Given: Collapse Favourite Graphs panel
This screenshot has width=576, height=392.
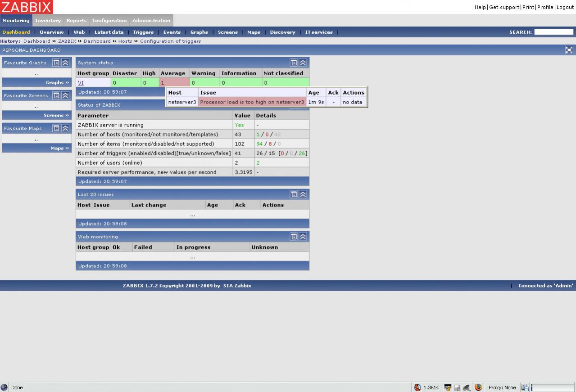Looking at the screenshot, I should tap(65, 63).
